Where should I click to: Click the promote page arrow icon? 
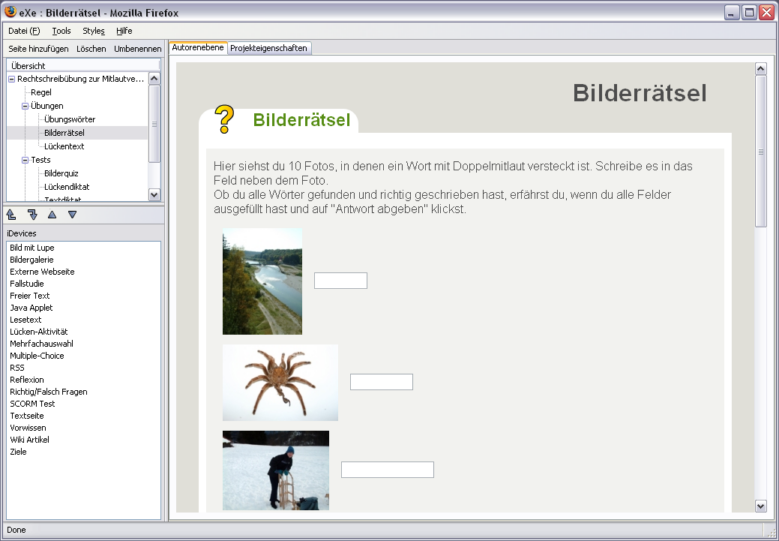point(11,215)
